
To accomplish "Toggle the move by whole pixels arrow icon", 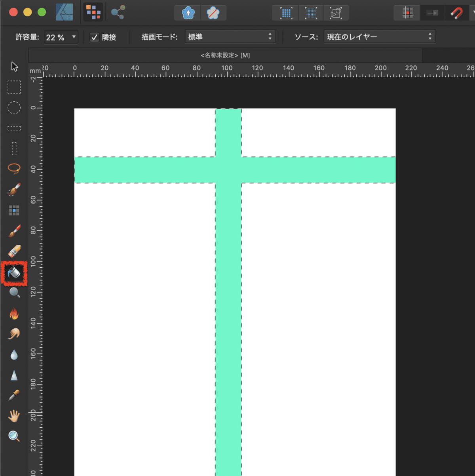I will (432, 13).
